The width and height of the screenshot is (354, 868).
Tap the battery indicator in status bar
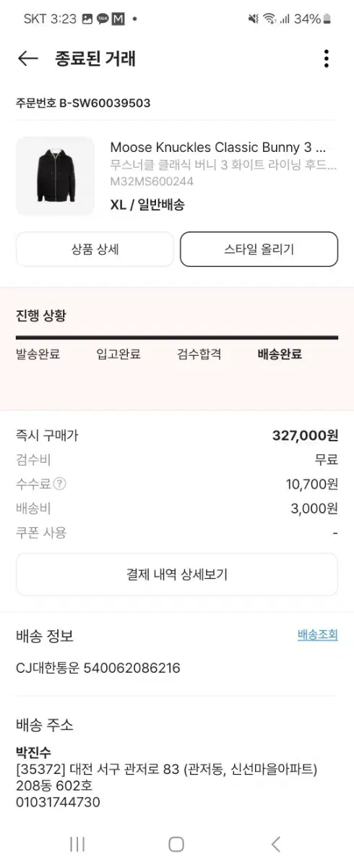pyautogui.click(x=329, y=19)
